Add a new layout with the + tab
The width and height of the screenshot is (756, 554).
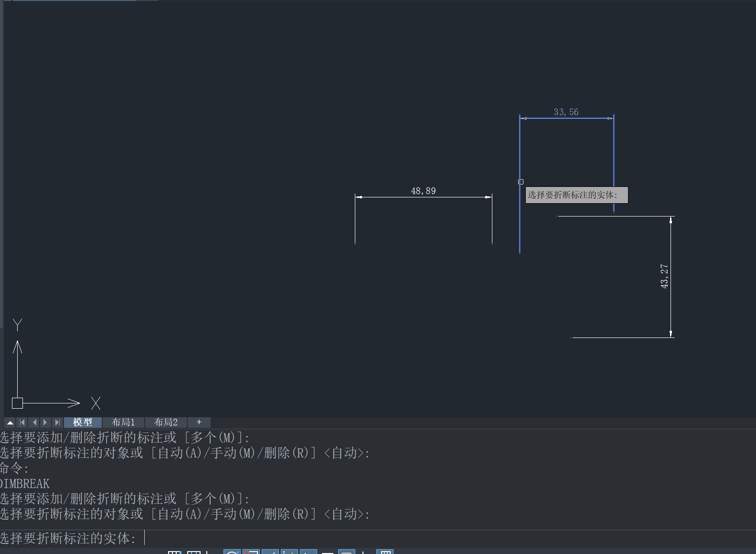coord(199,423)
